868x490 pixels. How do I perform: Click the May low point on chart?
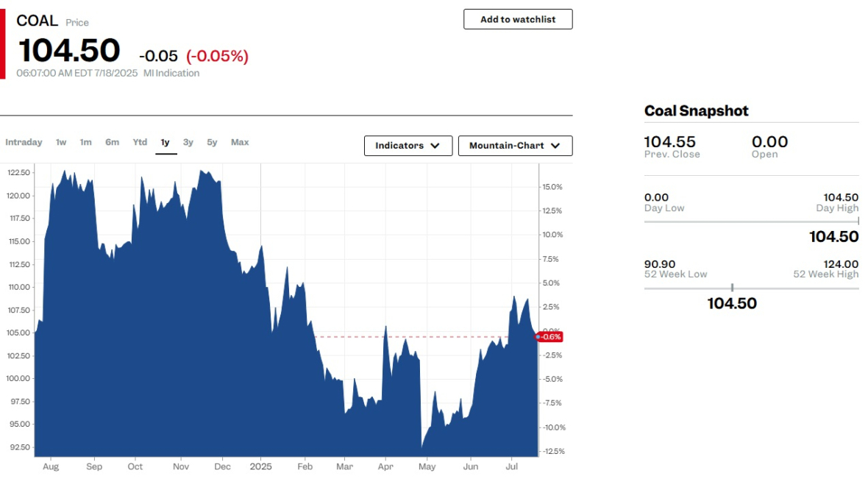[421, 447]
